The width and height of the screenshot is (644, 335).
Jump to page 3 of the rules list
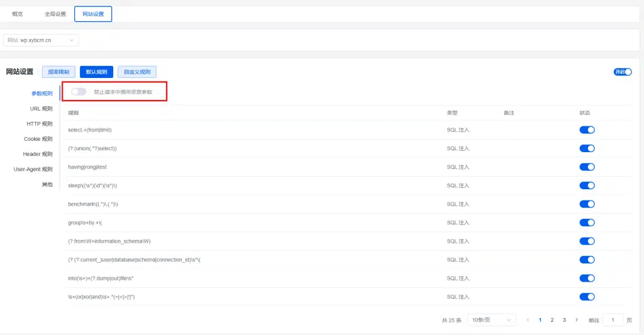(x=564, y=320)
